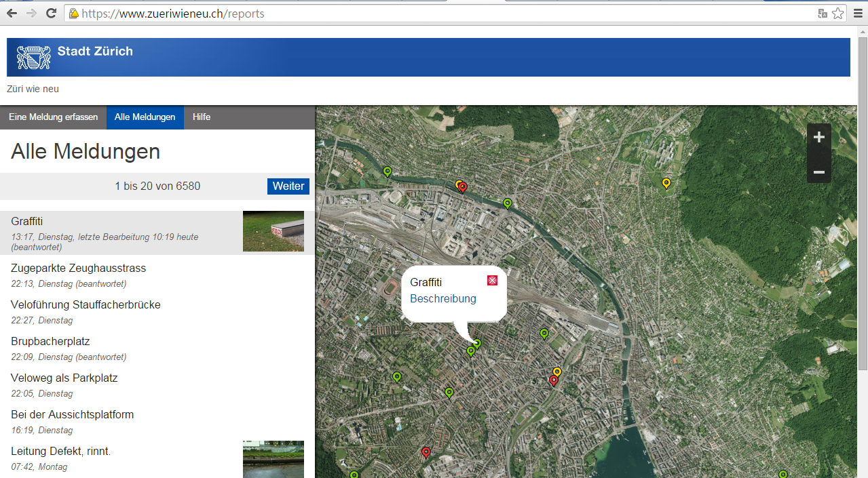Click the map zoom out minus button
The image size is (868, 478).
pyautogui.click(x=818, y=172)
